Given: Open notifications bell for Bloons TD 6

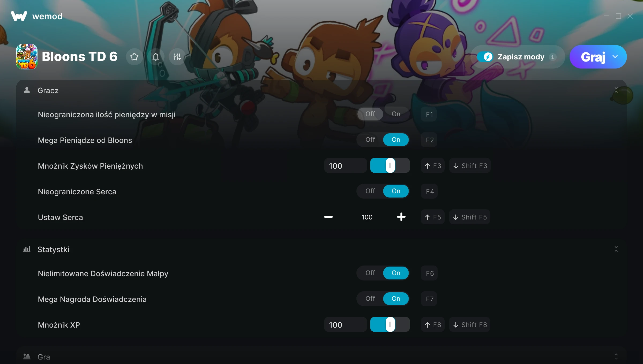Looking at the screenshot, I should point(156,57).
